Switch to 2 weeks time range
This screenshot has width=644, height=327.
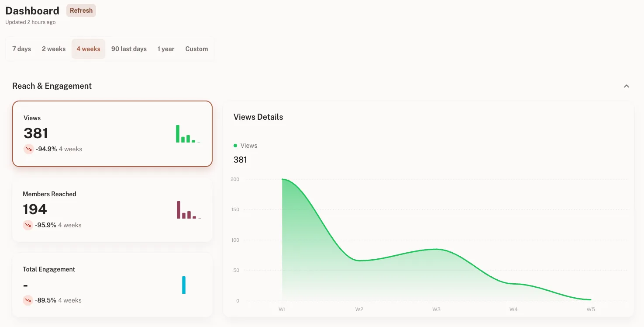click(x=54, y=49)
